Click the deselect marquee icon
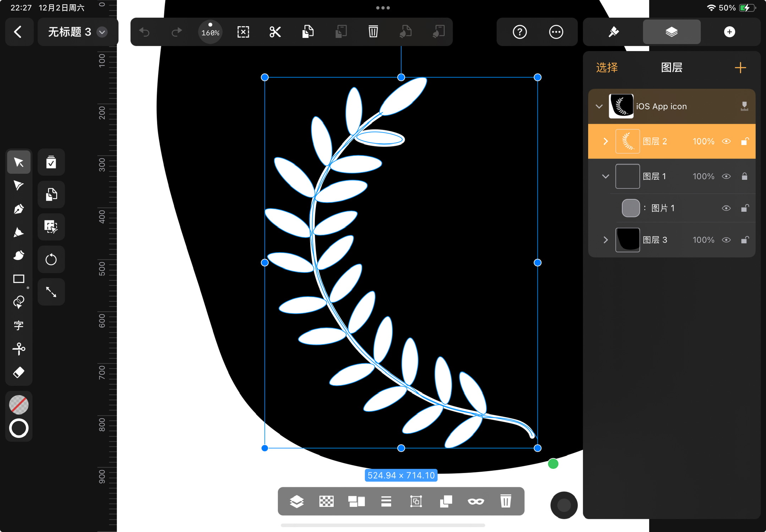Viewport: 766px width, 532px height. tap(243, 32)
